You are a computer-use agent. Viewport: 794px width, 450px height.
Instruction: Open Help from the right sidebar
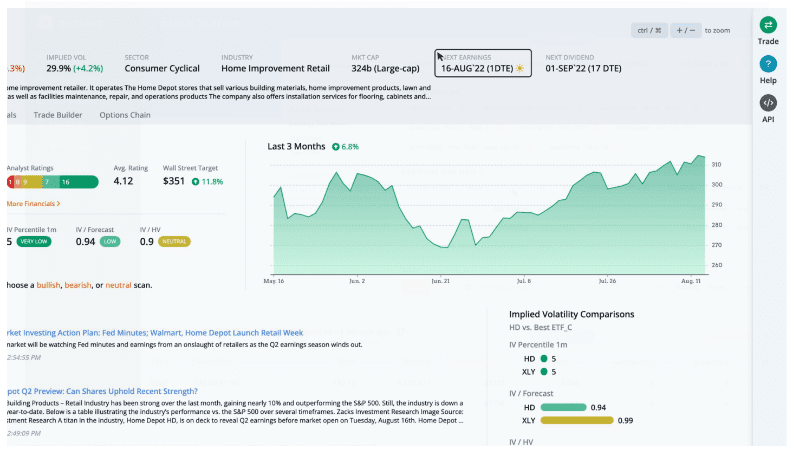(768, 64)
